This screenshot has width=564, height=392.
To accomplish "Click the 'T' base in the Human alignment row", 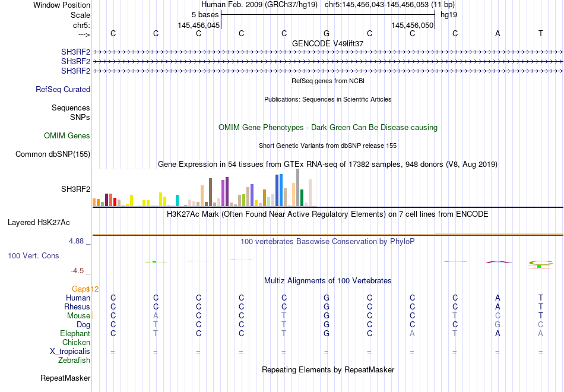I will pos(540,298).
